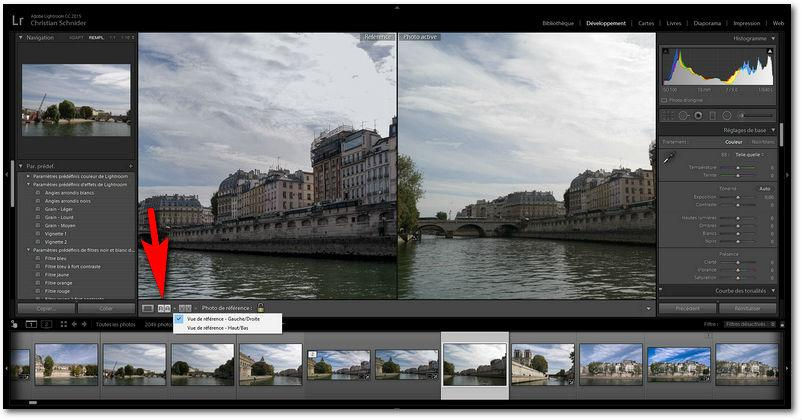Open the Diaporama module
This screenshot has width=802, height=420.
point(707,24)
